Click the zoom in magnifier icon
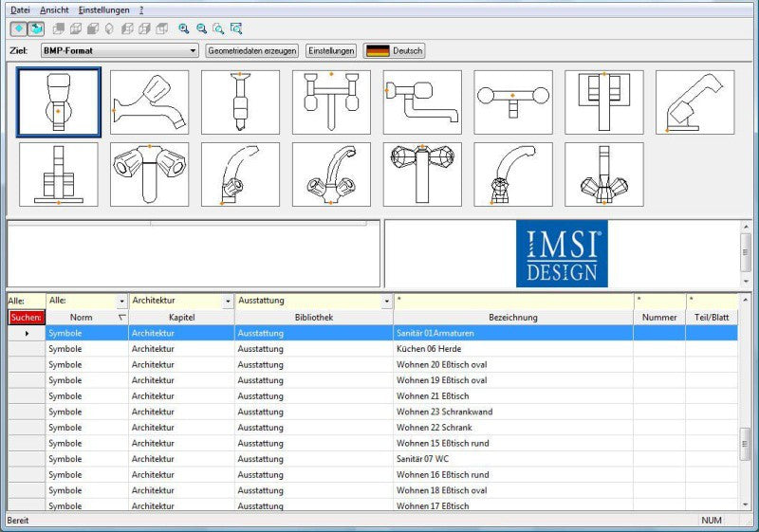This screenshot has height=532, width=759. (183, 29)
